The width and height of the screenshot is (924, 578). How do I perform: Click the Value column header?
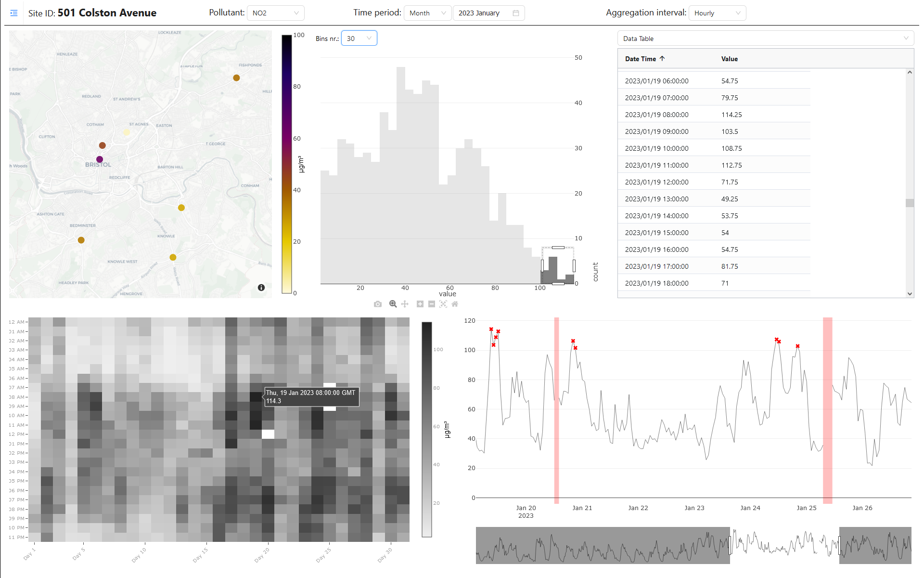(730, 59)
